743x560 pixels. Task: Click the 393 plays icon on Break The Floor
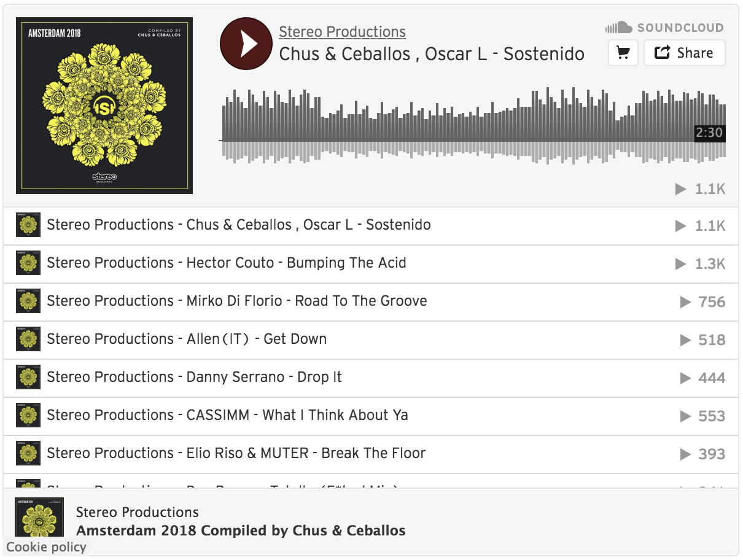pyautogui.click(x=685, y=454)
